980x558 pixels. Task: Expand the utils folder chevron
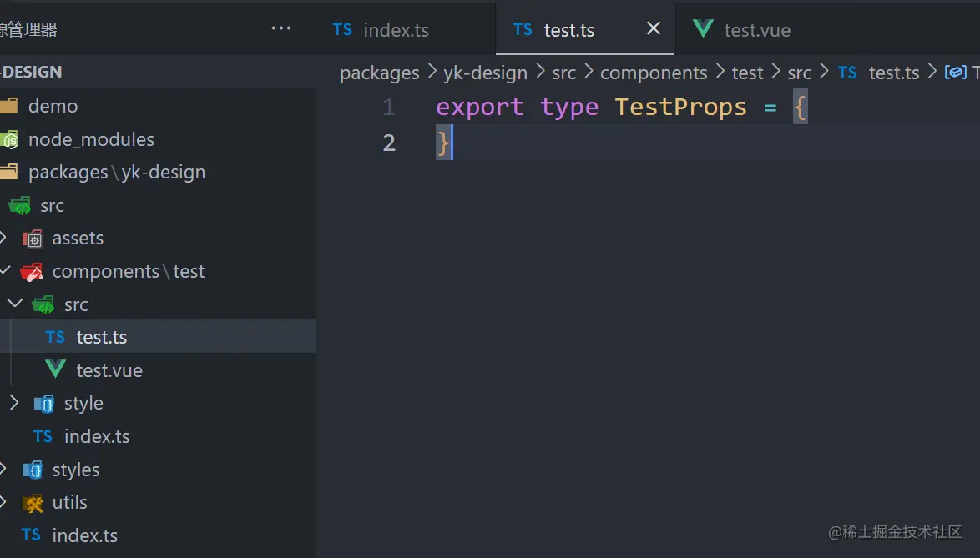click(3, 501)
